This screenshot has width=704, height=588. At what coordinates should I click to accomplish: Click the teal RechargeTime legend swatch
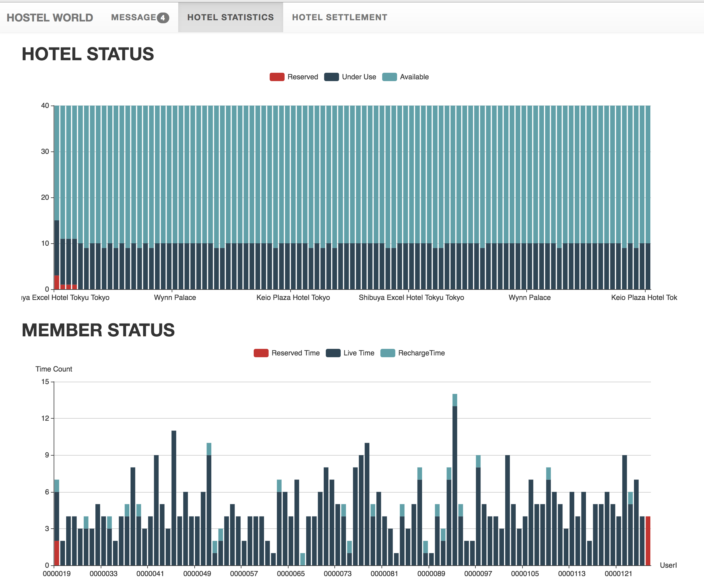[387, 353]
